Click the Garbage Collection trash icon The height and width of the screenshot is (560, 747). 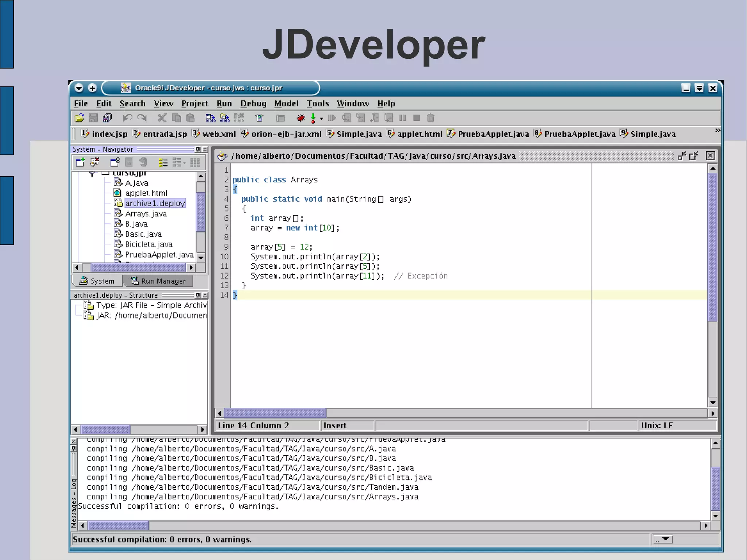tap(431, 118)
